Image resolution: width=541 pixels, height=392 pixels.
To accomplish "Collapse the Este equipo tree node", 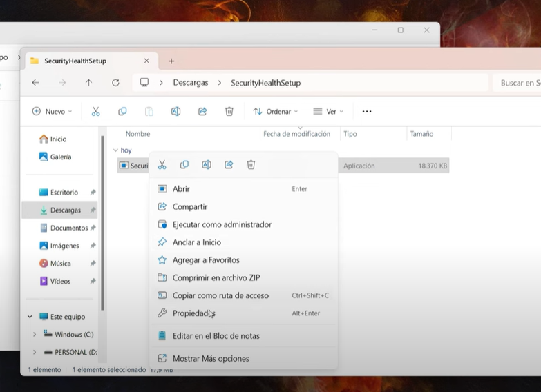I will tap(30, 317).
